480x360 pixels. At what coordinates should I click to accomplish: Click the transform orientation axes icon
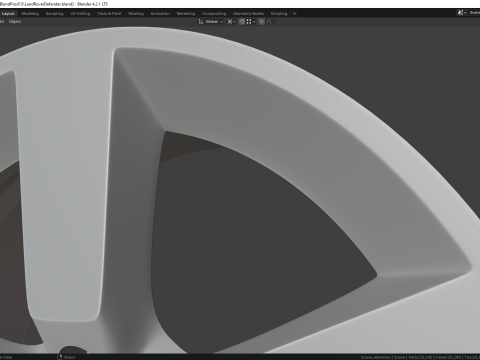(201, 22)
